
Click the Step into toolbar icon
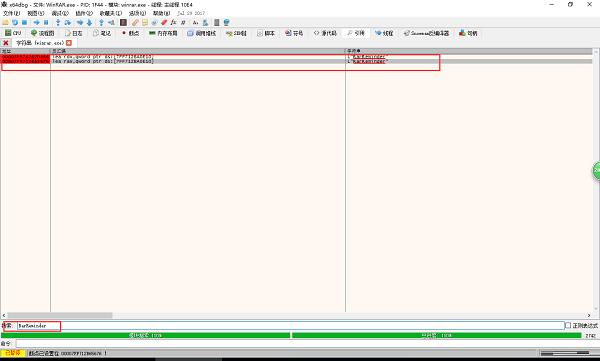(58, 23)
